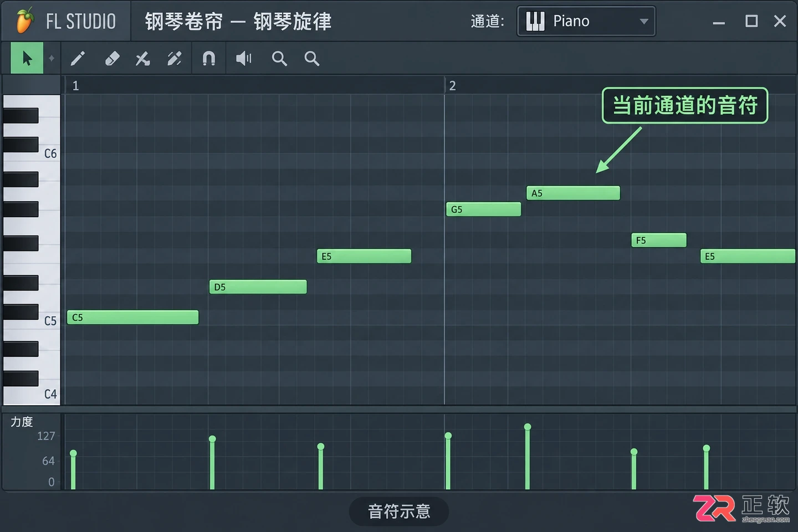
Task: Select the C5 note block
Action: coord(133,317)
